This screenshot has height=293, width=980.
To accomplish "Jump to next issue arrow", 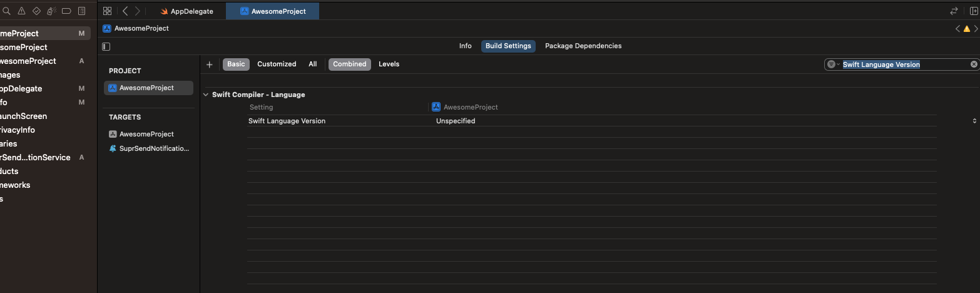I will coord(976,29).
